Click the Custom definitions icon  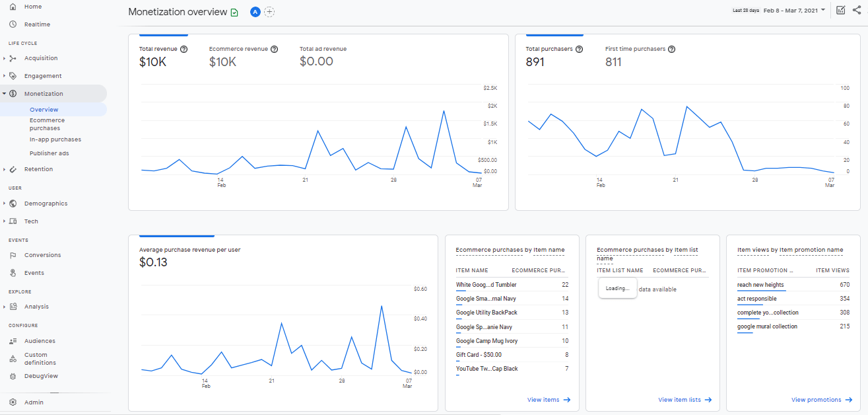(x=13, y=359)
